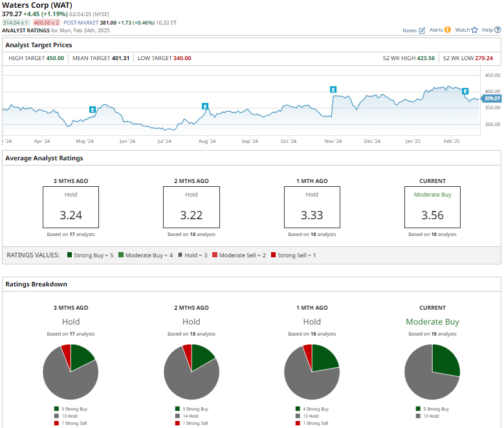The width and height of the screenshot is (504, 428).
Task: Click the Strong Buy green legend swatch
Action: tap(70, 255)
